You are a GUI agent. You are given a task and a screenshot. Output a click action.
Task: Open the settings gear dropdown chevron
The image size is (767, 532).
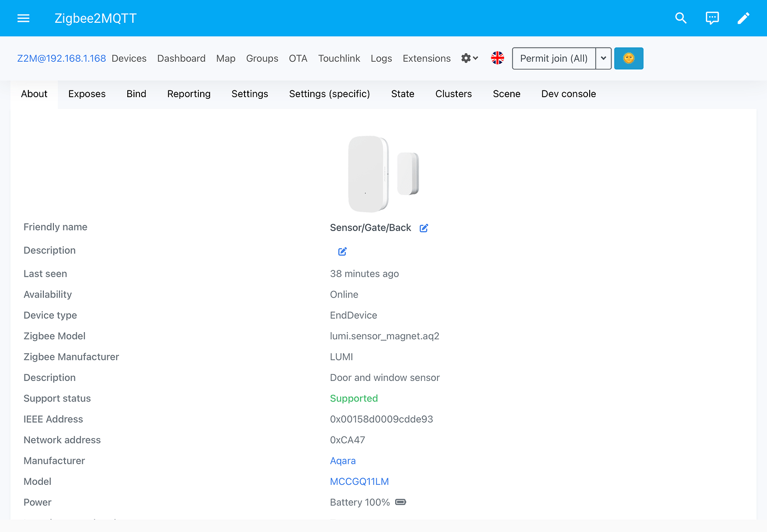coord(476,58)
